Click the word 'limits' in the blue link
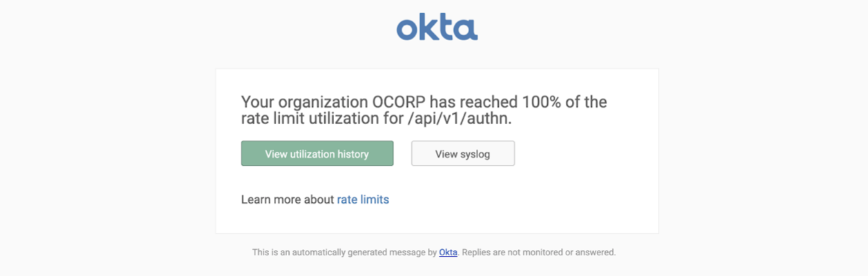This screenshot has height=276, width=868. point(375,199)
